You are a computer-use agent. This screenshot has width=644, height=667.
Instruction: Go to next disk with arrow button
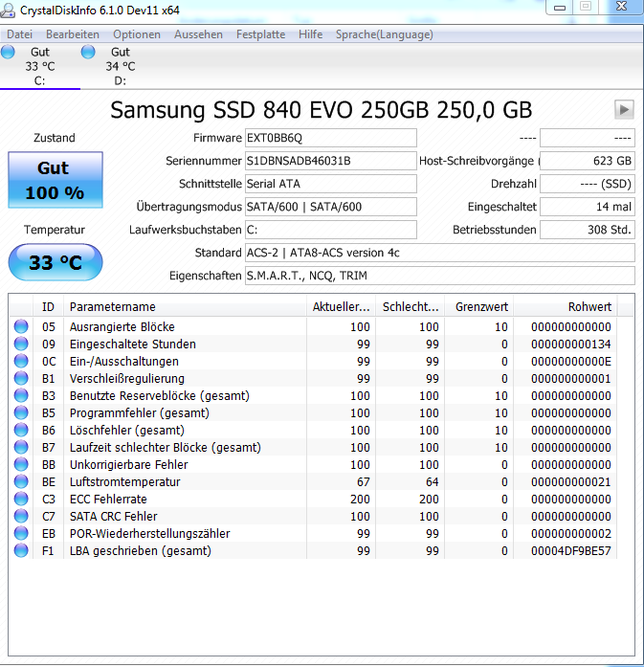point(624,110)
